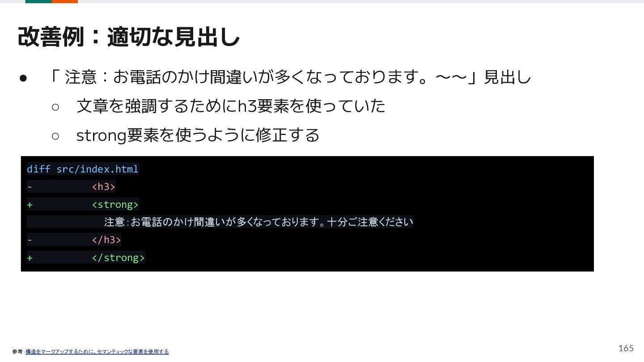Click the minus sign before <h3>
The width and height of the screenshot is (644, 362).
tap(30, 187)
